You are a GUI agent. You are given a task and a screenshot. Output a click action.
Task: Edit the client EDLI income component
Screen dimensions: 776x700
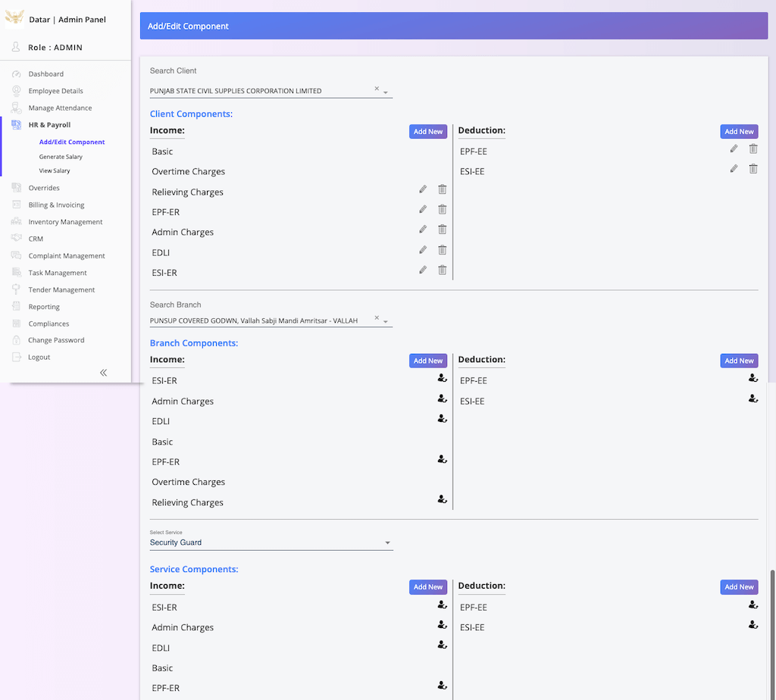pyautogui.click(x=423, y=250)
